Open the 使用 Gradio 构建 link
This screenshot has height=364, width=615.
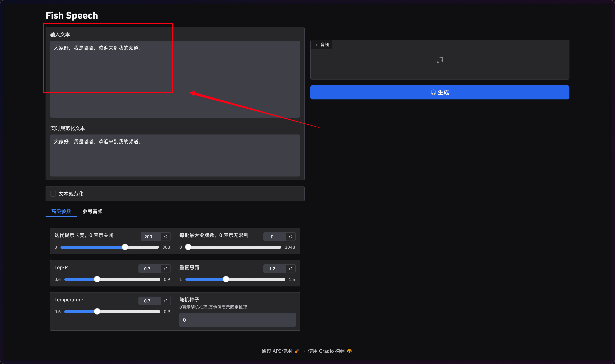(326, 351)
